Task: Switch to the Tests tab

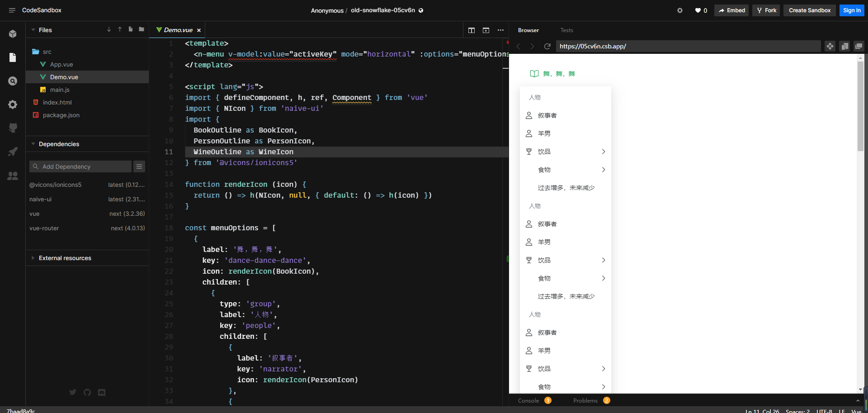Action: [566, 30]
